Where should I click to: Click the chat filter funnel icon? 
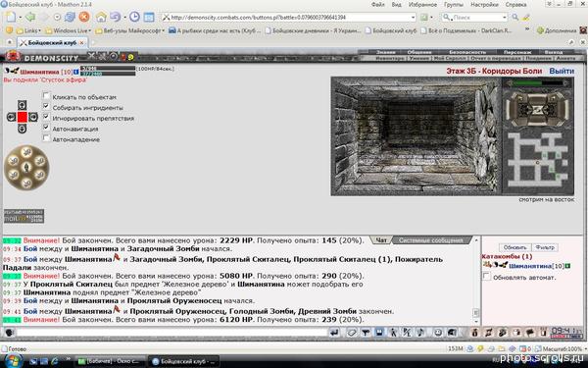click(x=366, y=333)
